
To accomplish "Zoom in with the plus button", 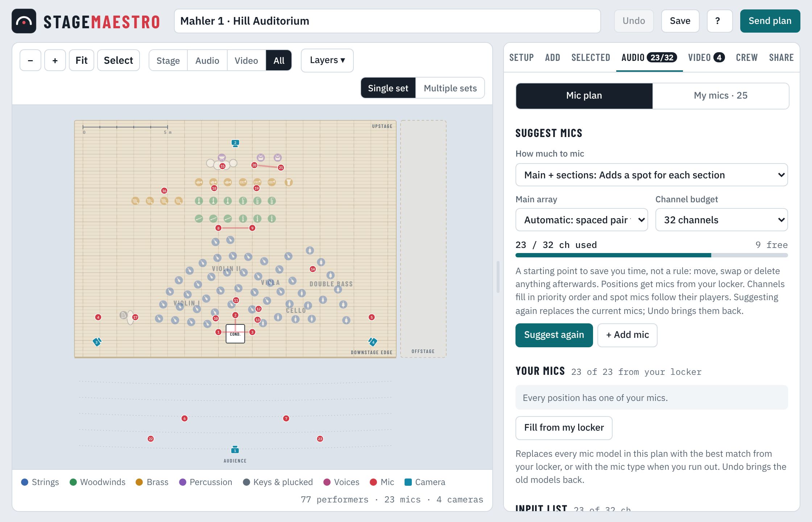I will 55,60.
